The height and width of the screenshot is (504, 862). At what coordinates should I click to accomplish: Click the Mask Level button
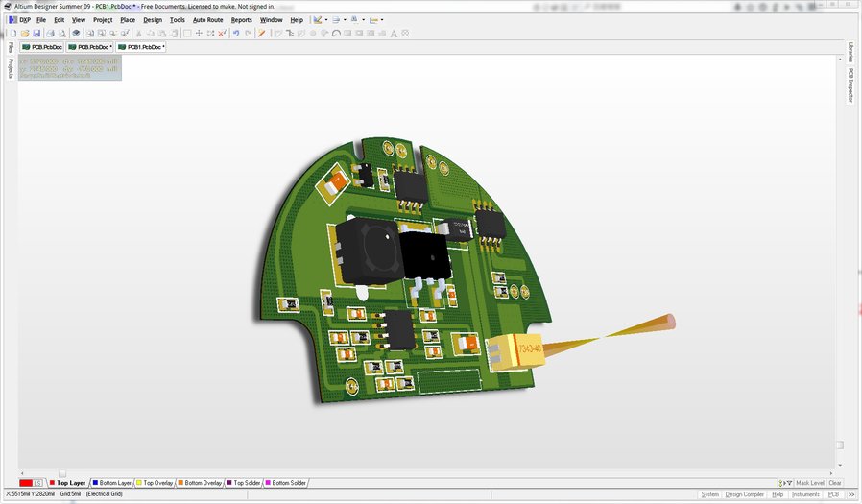pos(809,483)
